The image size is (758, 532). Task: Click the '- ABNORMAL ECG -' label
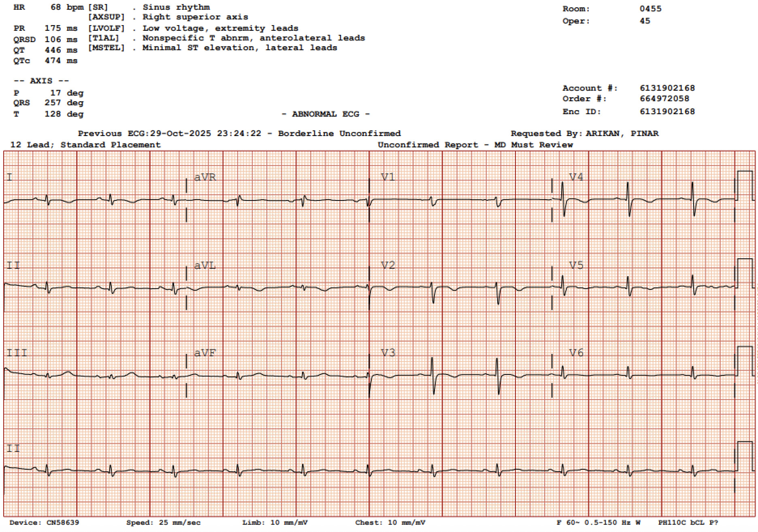(x=326, y=114)
